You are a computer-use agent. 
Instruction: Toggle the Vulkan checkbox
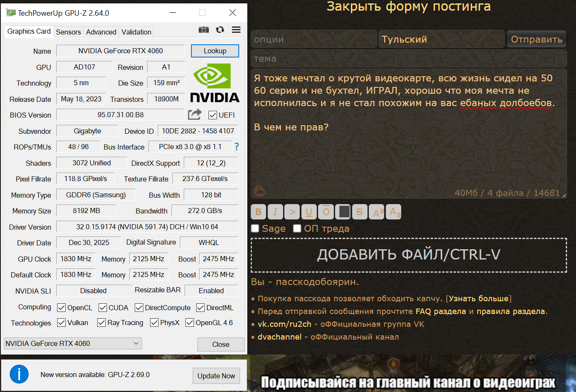click(x=61, y=323)
